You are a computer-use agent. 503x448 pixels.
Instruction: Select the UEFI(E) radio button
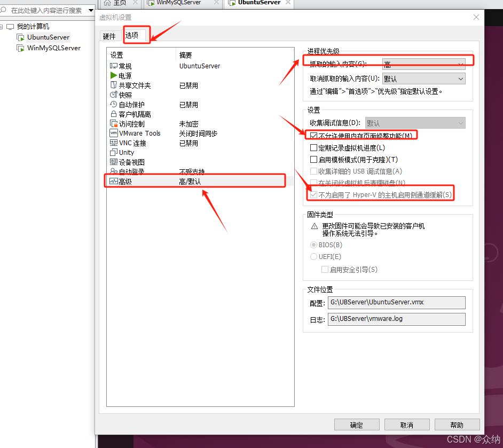point(314,256)
